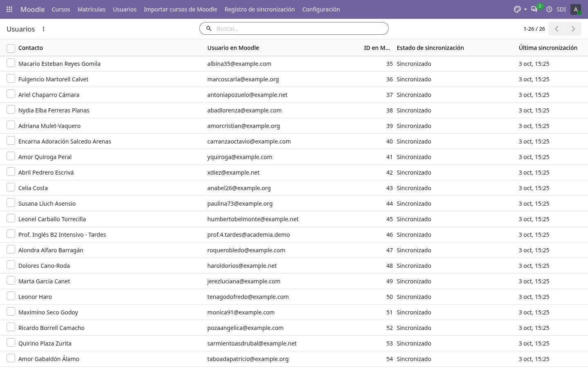This screenshot has width=588, height=368.
Task: Tick the checkbox for Fulgencio Martorell Calvet
Action: click(x=11, y=79)
